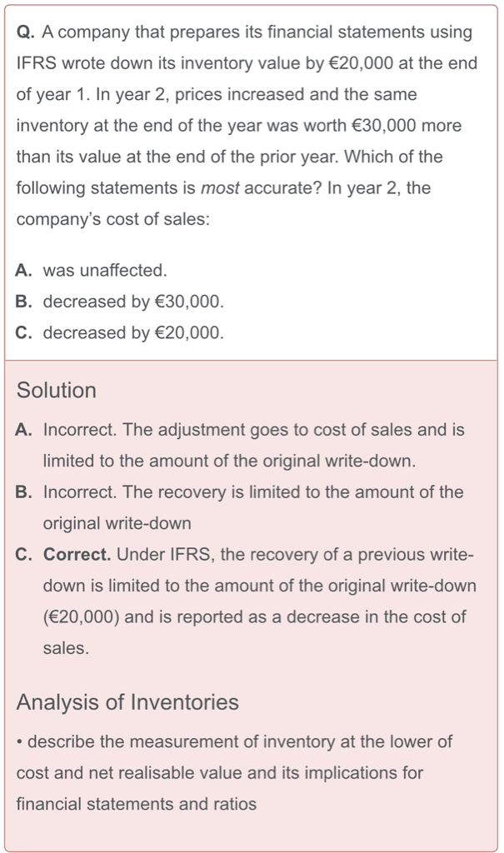Click the bold letter 'C.' beside 'decreased by €20,000.'

pyautogui.click(x=24, y=333)
